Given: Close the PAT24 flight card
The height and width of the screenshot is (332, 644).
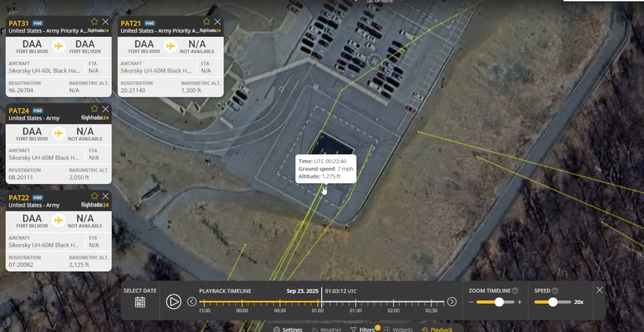Looking at the screenshot, I should 106,109.
